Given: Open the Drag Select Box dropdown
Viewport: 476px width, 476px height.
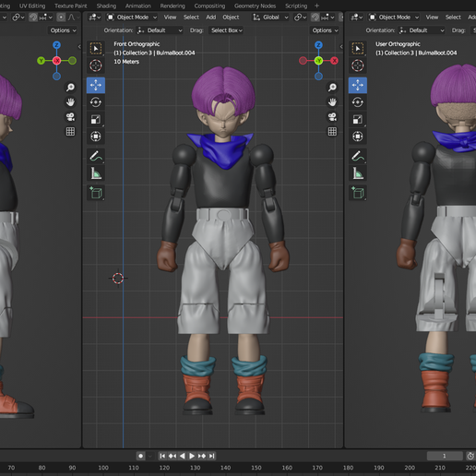Looking at the screenshot, I should [x=226, y=30].
